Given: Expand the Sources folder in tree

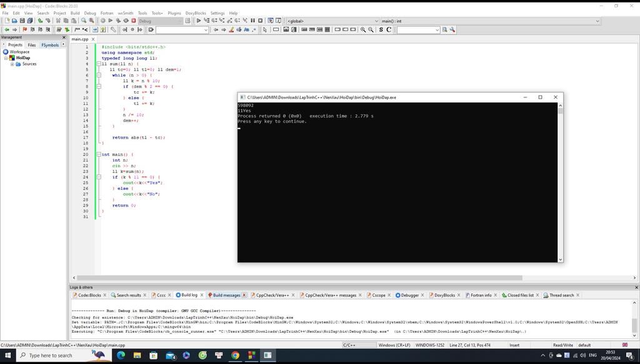Looking at the screenshot, I should (x=12, y=64).
